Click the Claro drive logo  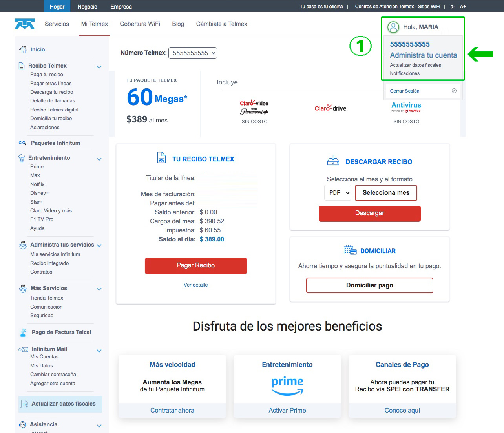coord(331,108)
